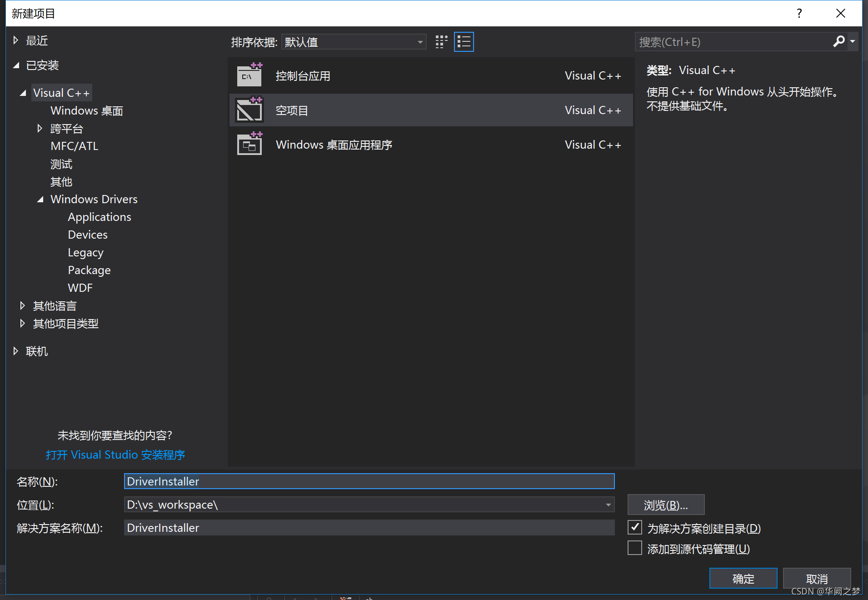The image size is (868, 600).
Task: Select the 空项目 empty project template icon
Action: [x=249, y=109]
